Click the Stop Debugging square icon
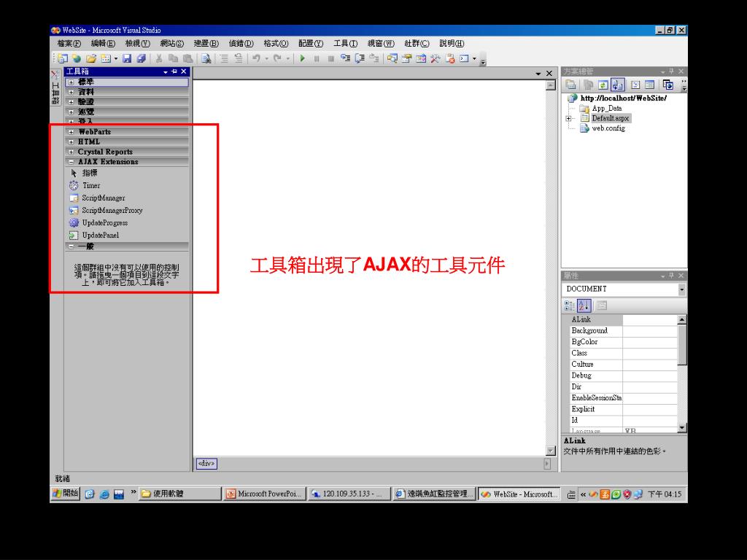This screenshot has height=560, width=747. (x=331, y=58)
